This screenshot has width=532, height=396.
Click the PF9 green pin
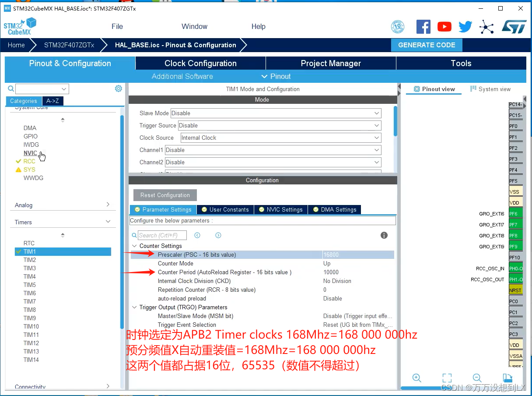coord(516,247)
